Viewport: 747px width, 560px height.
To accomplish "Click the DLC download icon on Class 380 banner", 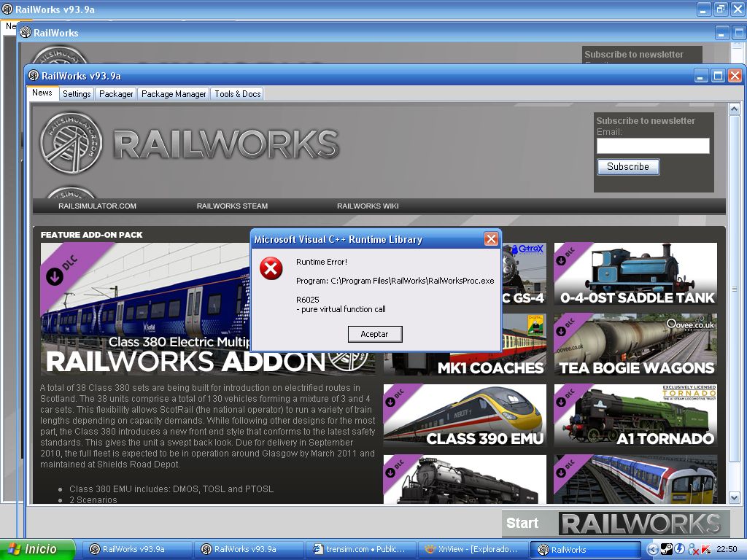I will 54,276.
